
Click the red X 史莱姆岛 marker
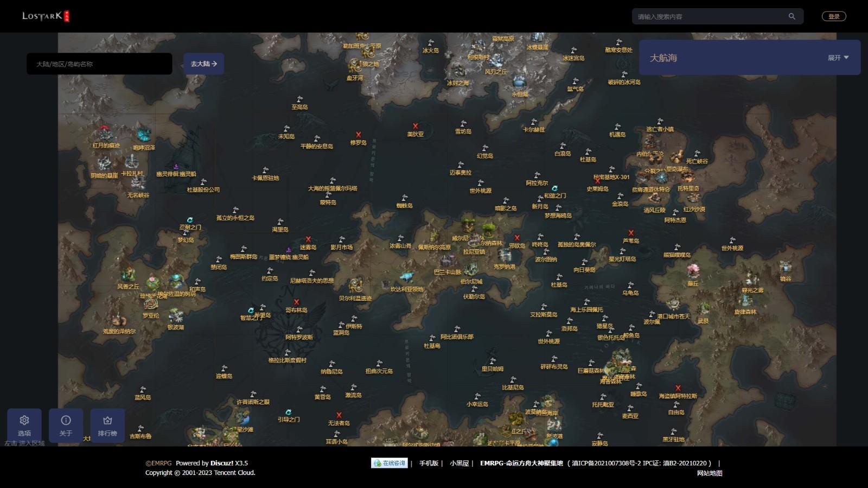click(597, 181)
